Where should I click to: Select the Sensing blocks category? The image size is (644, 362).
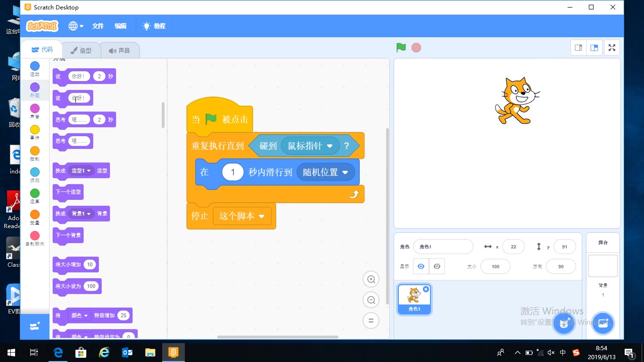pos(34,173)
